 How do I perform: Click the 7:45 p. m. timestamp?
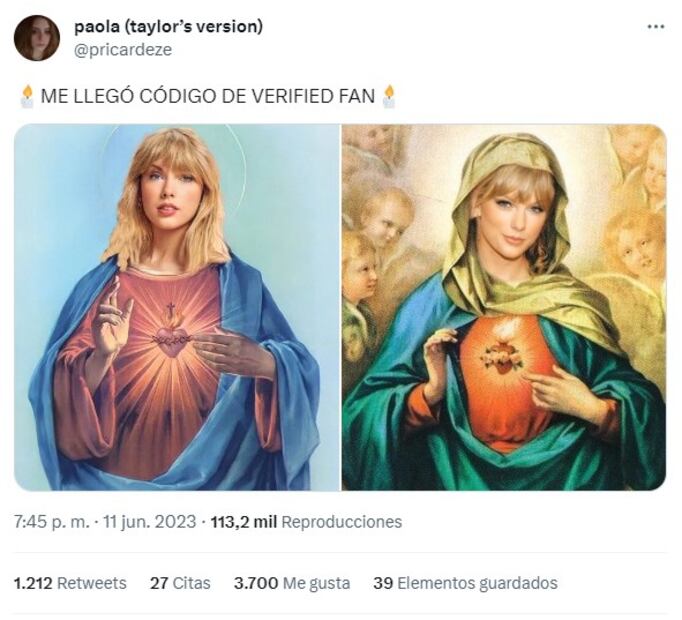coord(50,522)
